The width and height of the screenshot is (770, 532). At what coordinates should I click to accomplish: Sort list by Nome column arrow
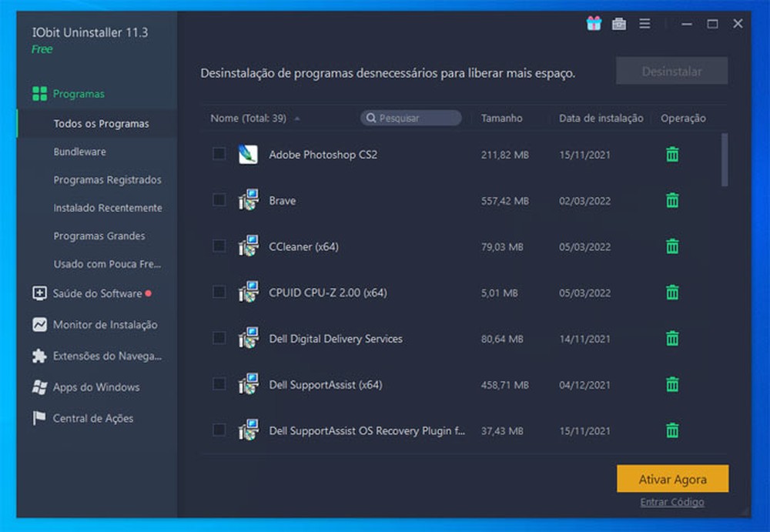point(297,119)
